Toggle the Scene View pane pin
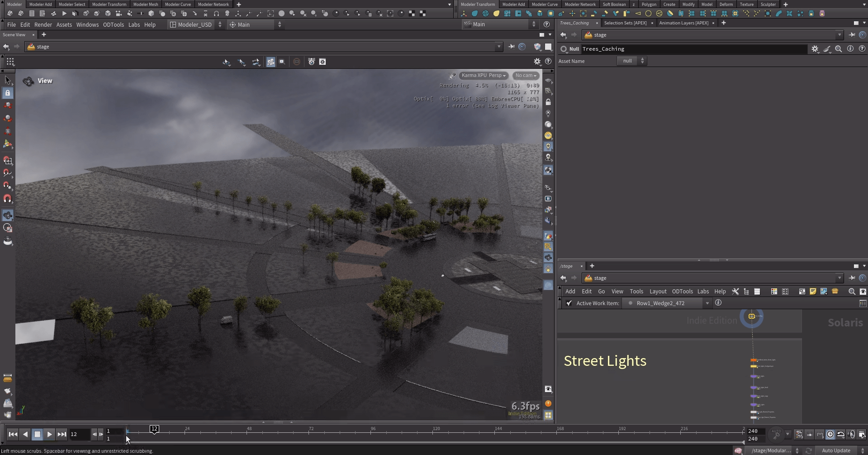 (x=511, y=47)
